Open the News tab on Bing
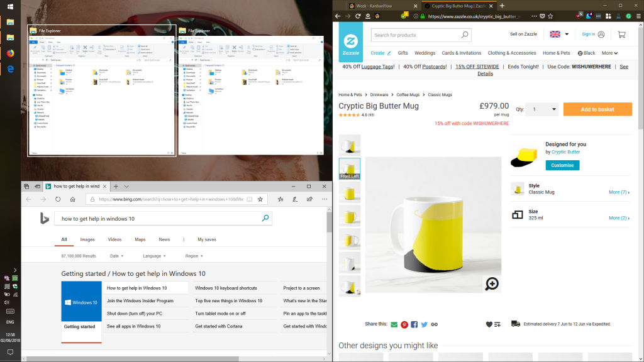Image resolution: width=644 pixels, height=362 pixels. click(x=164, y=239)
